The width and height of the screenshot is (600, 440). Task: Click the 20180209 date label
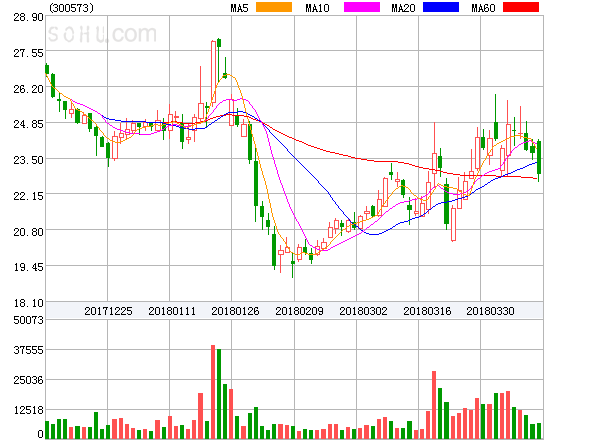[299, 311]
